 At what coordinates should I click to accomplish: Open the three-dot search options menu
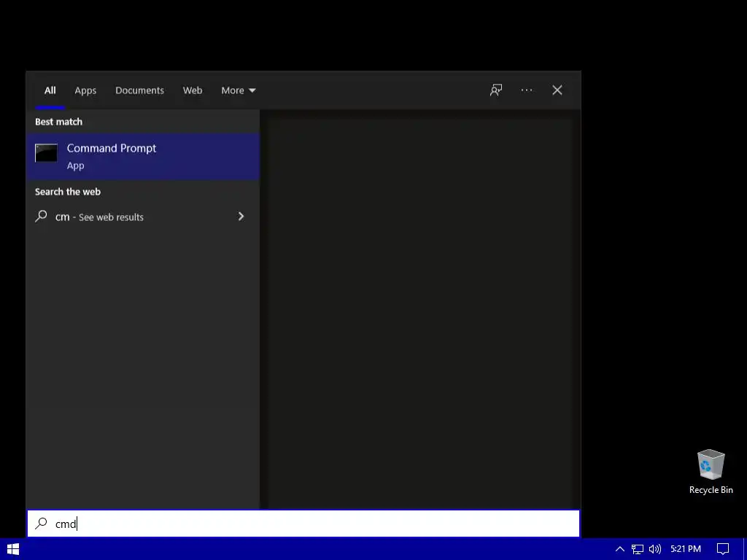pyautogui.click(x=527, y=90)
